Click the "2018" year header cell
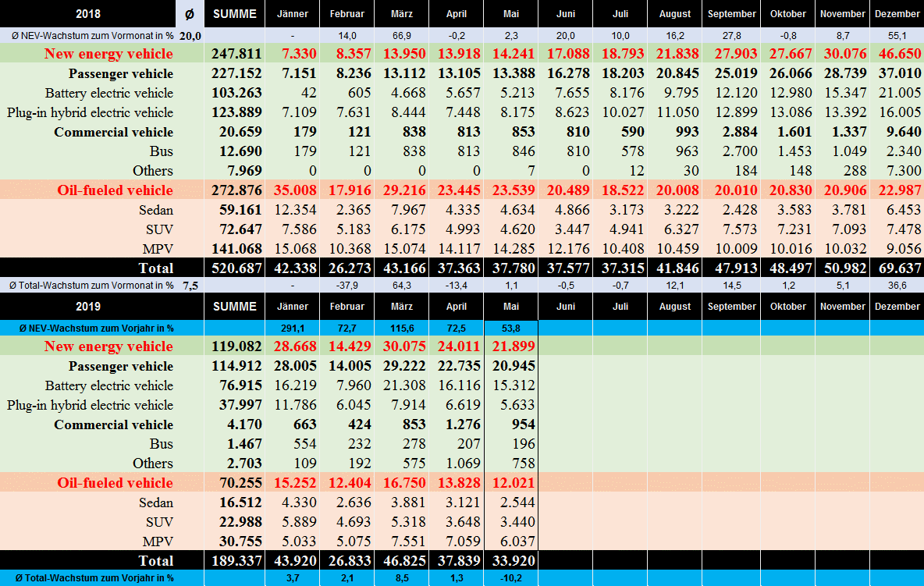Image resolution: width=924 pixels, height=586 pixels. click(x=88, y=13)
